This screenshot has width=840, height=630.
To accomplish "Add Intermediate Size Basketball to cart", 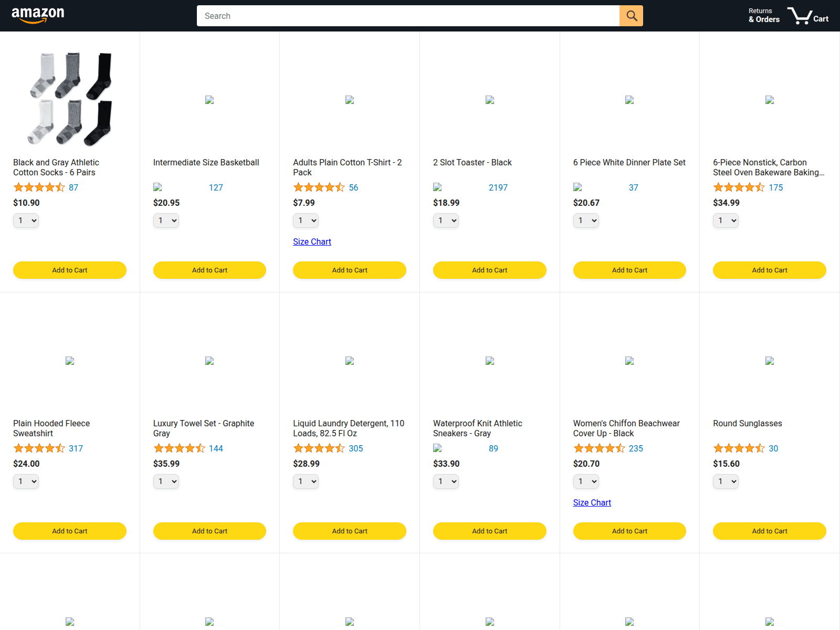I will 209,270.
